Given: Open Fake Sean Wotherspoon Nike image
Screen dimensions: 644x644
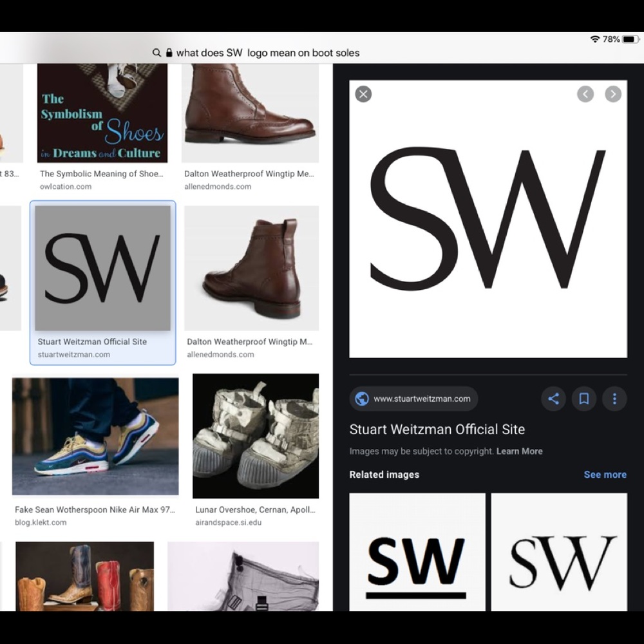Looking at the screenshot, I should pos(95,436).
